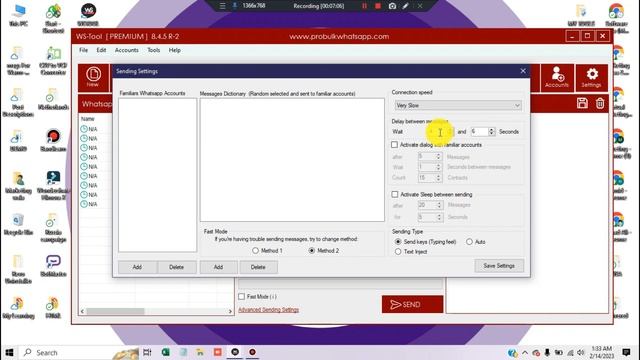The height and width of the screenshot is (360, 640).
Task: Show hidden system tray icons
Action: tap(525, 353)
